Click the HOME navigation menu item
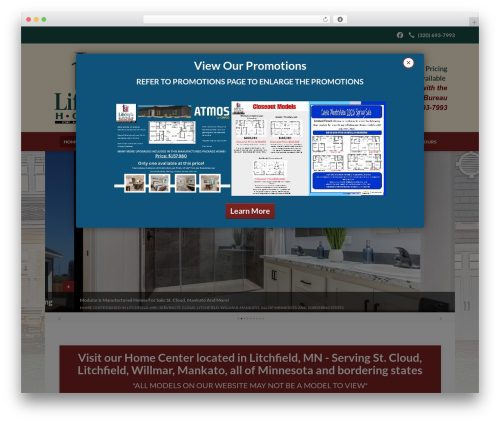The width and height of the screenshot is (500, 423). pyautogui.click(x=69, y=142)
